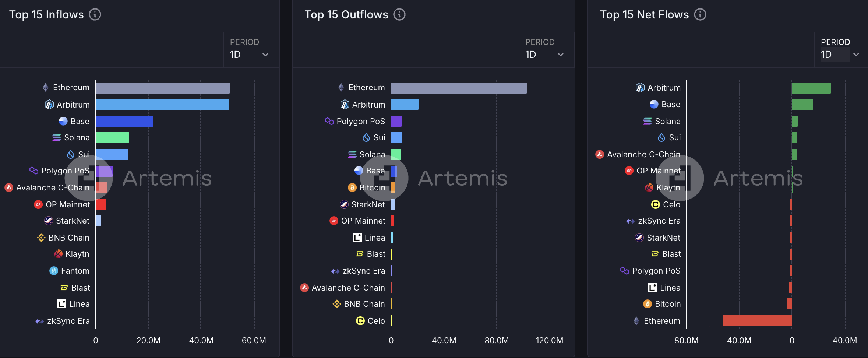Select the Base inflow bar

point(124,121)
